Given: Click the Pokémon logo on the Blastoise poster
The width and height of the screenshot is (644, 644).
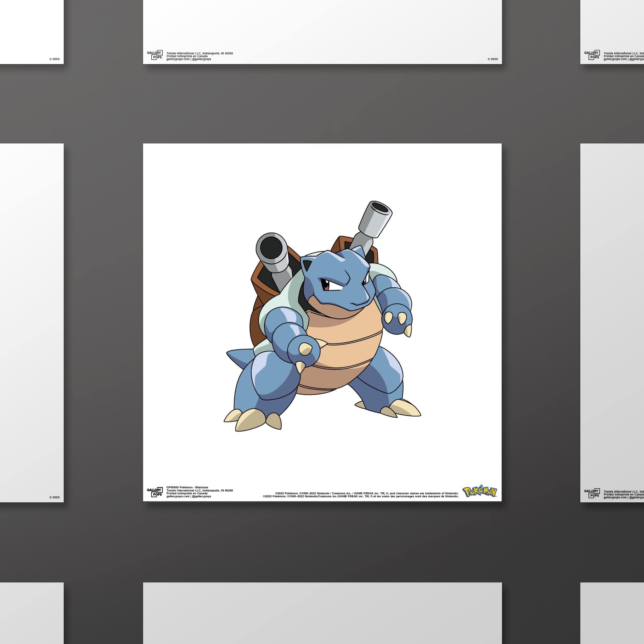Looking at the screenshot, I should coord(479,492).
